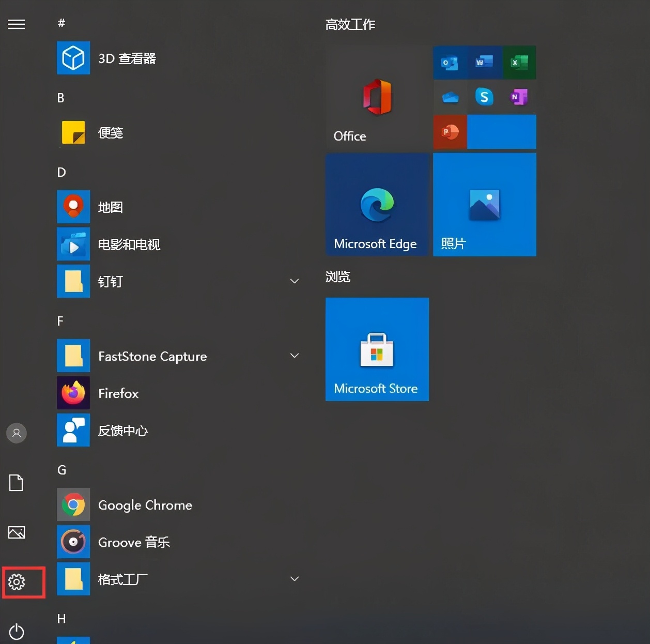The height and width of the screenshot is (644, 650).
Task: Open OneDrive from the tile group
Action: [x=449, y=97]
